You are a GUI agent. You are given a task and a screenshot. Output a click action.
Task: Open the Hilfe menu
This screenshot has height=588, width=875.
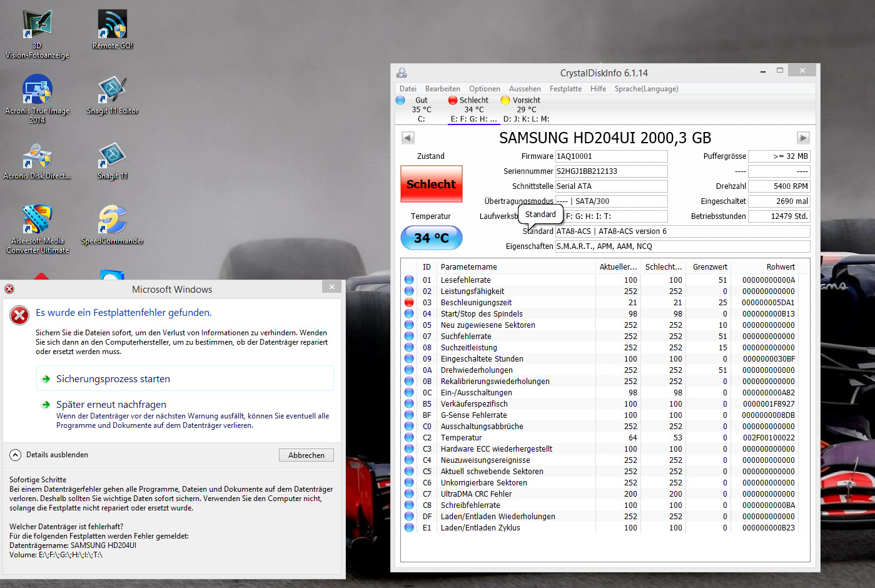tap(598, 89)
